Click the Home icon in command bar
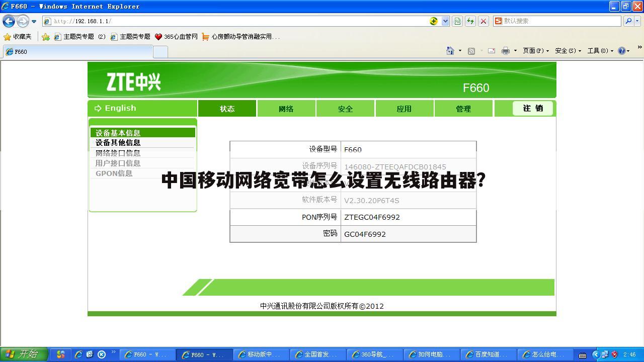The image size is (644, 362). coord(450,51)
